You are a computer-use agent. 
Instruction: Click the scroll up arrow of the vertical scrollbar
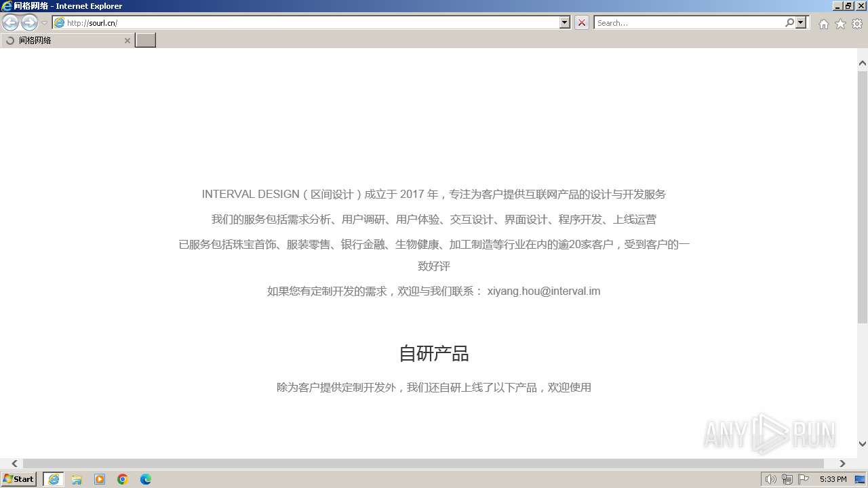tap(863, 63)
